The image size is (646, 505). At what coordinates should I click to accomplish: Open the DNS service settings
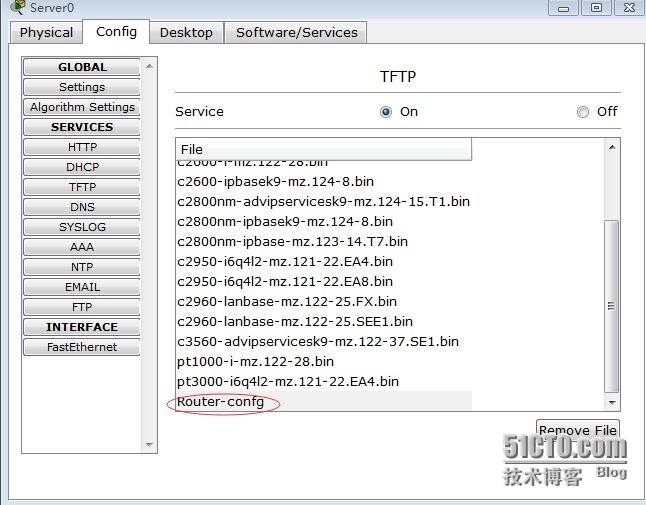point(82,207)
